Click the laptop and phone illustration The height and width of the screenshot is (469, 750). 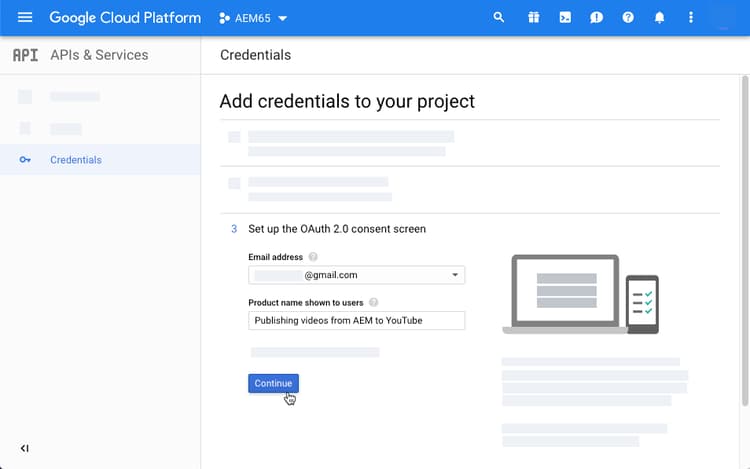tap(581, 294)
